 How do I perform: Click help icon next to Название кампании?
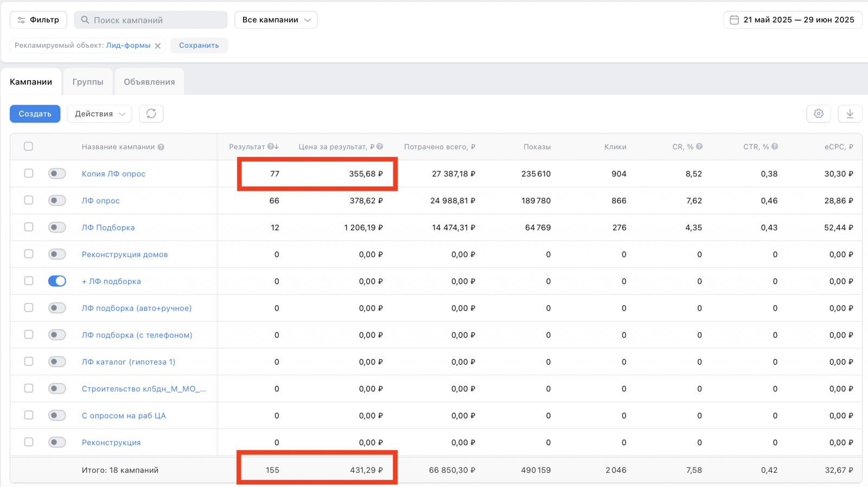[x=161, y=147]
